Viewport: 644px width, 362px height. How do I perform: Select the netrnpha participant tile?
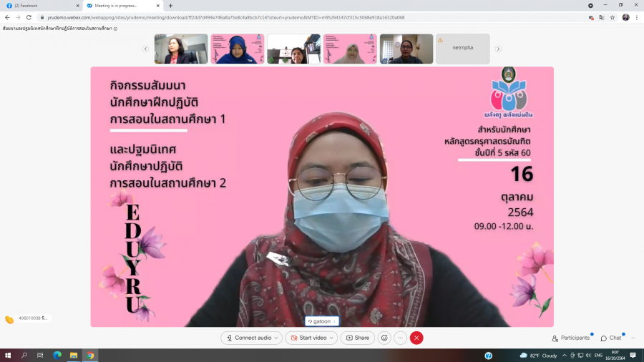[x=463, y=49]
